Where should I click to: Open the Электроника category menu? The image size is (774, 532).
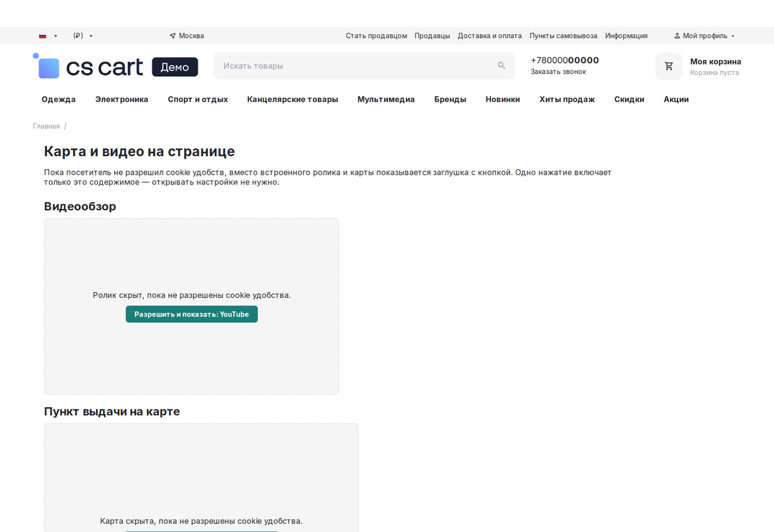[122, 99]
